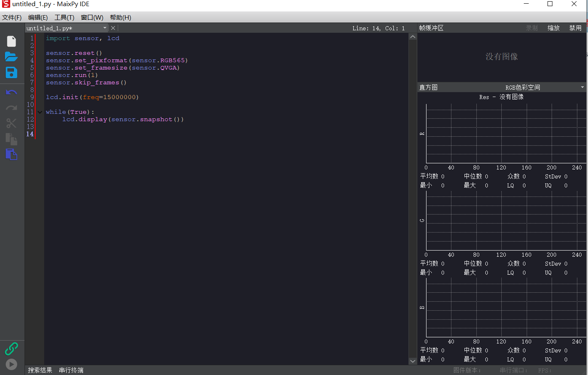Create a new file with the sidebar icon
The width and height of the screenshot is (588, 375).
(x=11, y=41)
